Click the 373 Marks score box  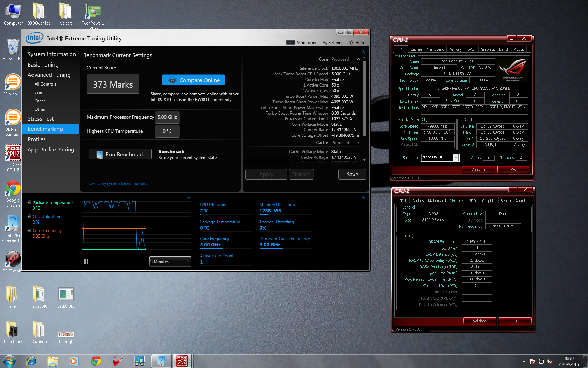[x=113, y=84]
